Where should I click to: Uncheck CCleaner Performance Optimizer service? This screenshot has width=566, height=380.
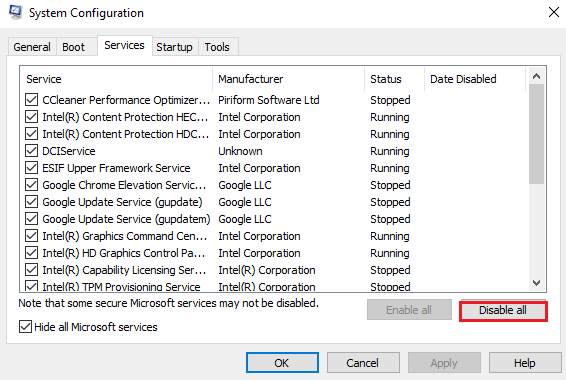(31, 100)
